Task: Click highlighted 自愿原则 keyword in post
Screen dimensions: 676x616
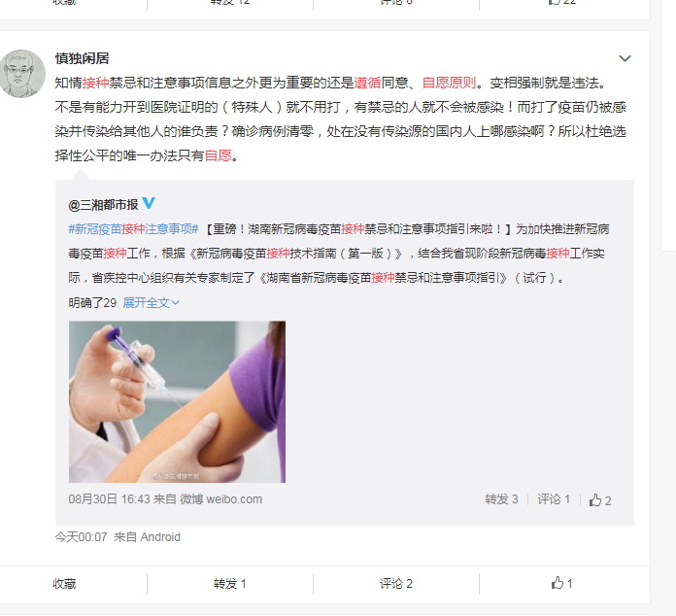Action: tap(449, 83)
